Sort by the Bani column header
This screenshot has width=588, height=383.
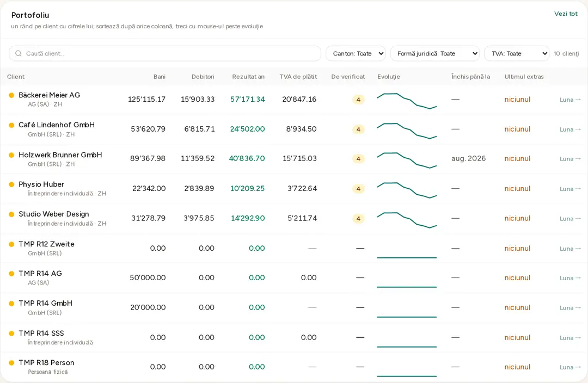pos(160,77)
